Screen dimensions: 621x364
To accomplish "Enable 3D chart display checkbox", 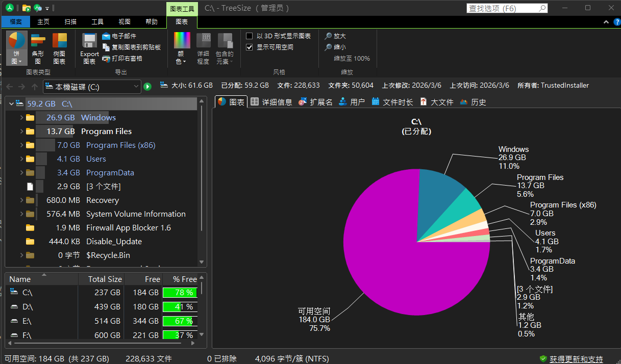I will tap(250, 36).
